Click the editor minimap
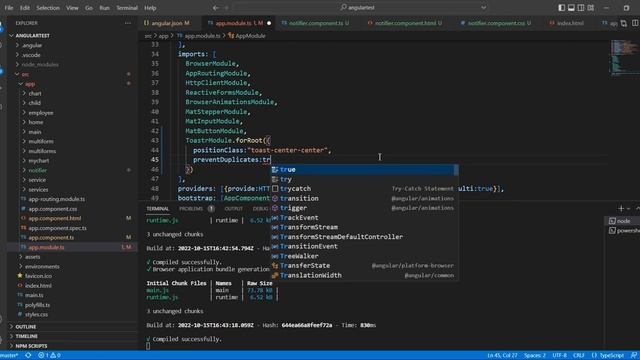Image resolution: width=640 pixels, height=360 pixels. point(624,58)
